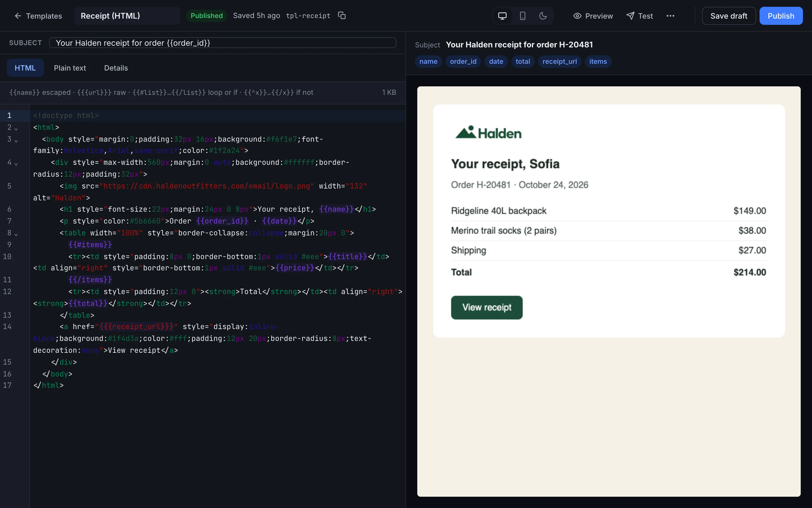Click Ridgeline 40L backpack row in preview

coord(608,211)
